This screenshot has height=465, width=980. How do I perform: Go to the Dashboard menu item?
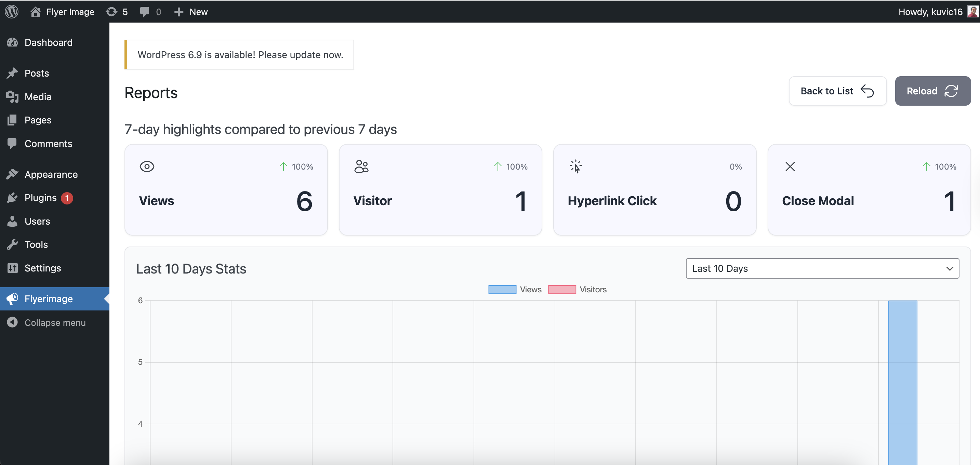point(48,42)
